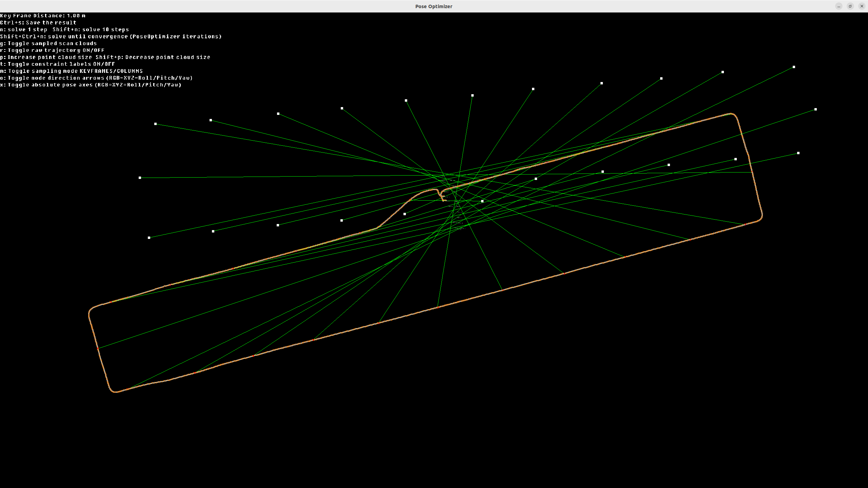Click the "m: Toggle sampling mode KEYFRAMES/COLUMNS" line
The width and height of the screenshot is (868, 488).
(72, 71)
